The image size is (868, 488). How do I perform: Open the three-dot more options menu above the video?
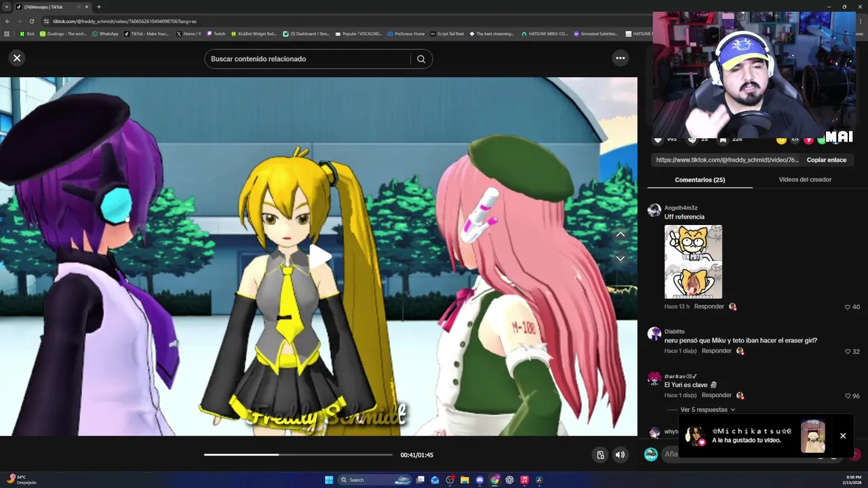click(x=620, y=58)
